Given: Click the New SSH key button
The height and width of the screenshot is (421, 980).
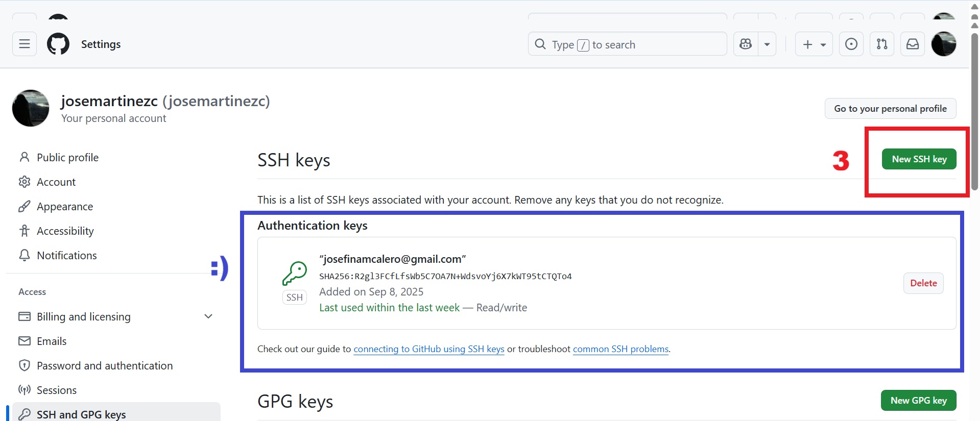Looking at the screenshot, I should coord(919,159).
